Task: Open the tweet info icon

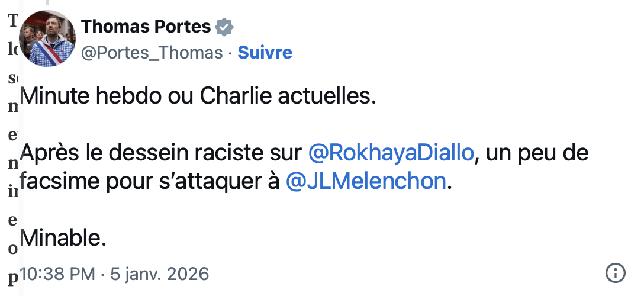Action: 616,274
